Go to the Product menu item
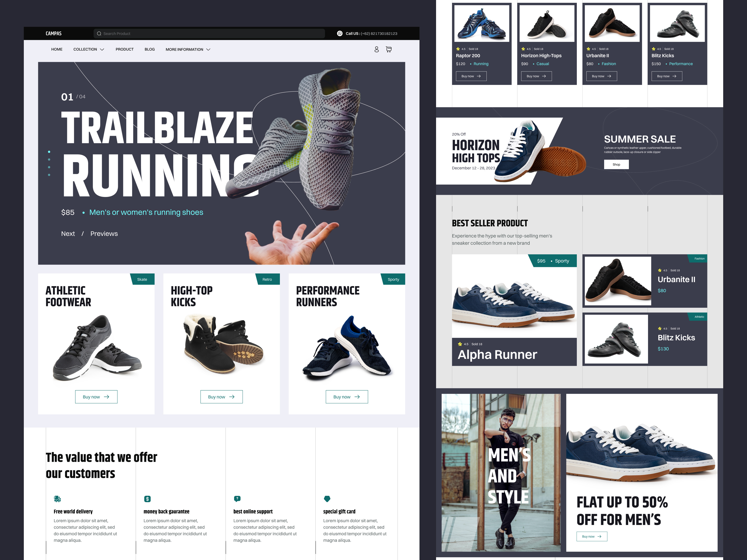747x560 pixels. pyautogui.click(x=125, y=49)
